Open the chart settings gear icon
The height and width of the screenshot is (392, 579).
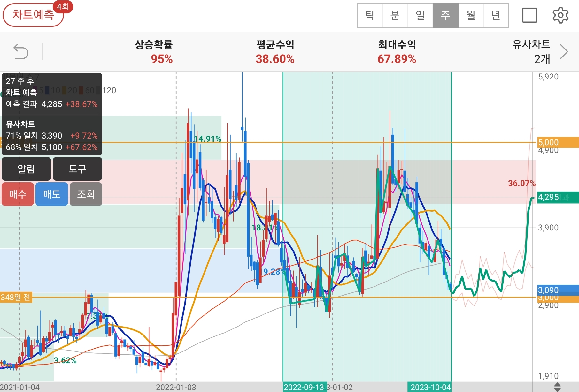[560, 15]
